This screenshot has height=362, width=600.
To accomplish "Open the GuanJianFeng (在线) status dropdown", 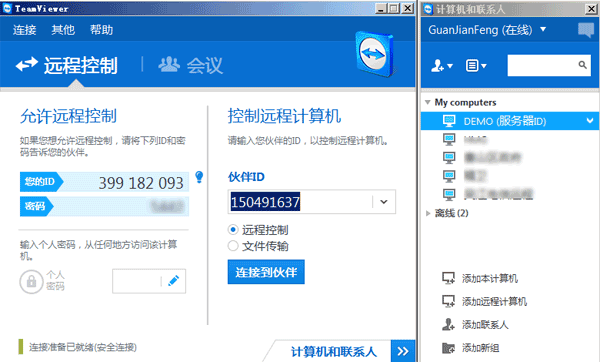I will [x=543, y=29].
